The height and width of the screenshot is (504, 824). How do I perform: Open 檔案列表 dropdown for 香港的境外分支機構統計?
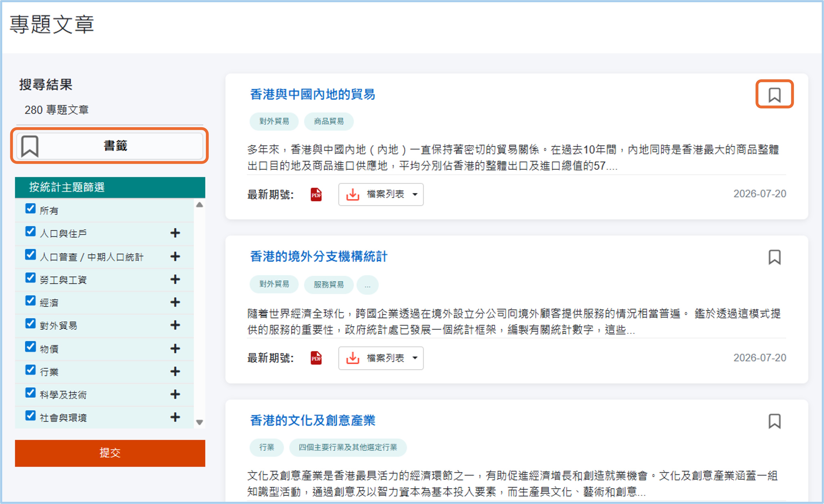[381, 358]
